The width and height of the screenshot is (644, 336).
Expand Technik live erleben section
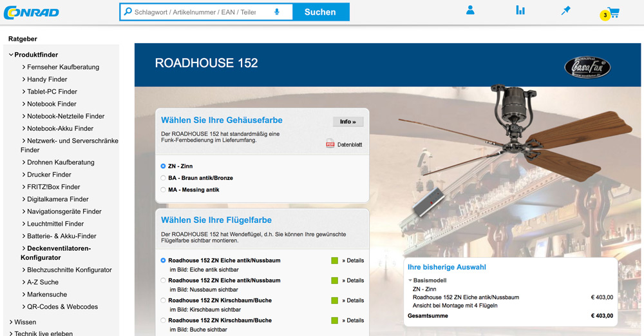click(x=11, y=333)
